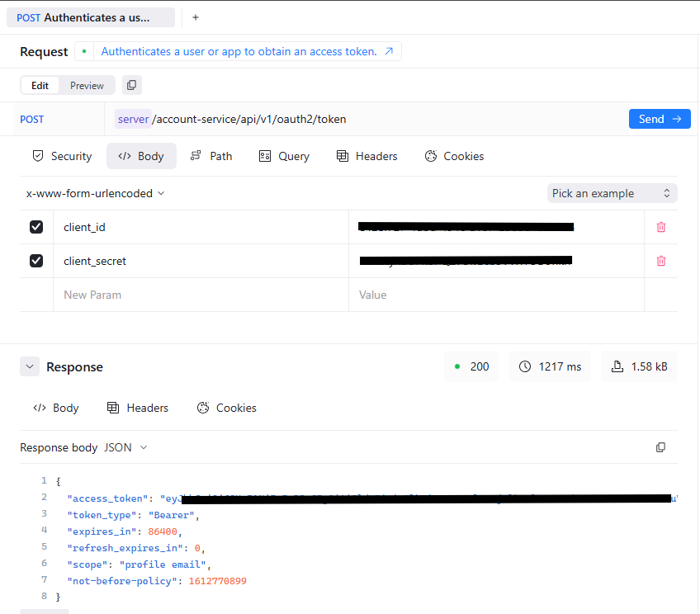
Task: Click the "Bearer" token_type value
Action: point(172,515)
